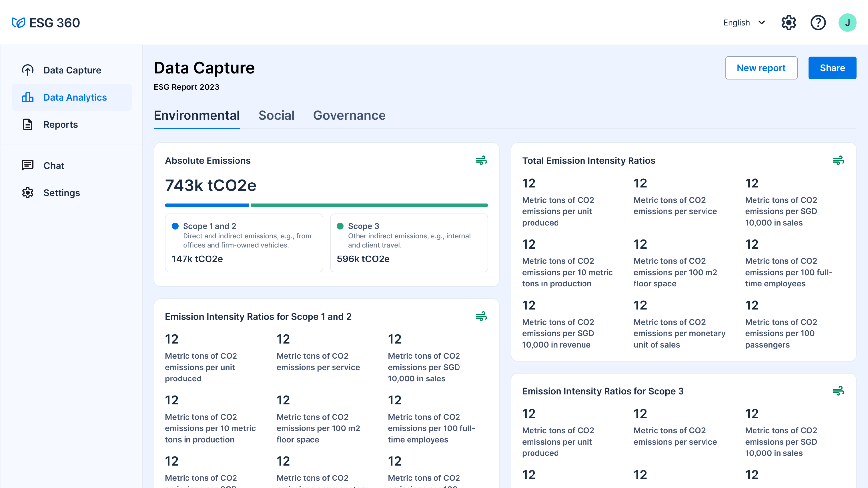Open the Reports document icon

(x=28, y=124)
